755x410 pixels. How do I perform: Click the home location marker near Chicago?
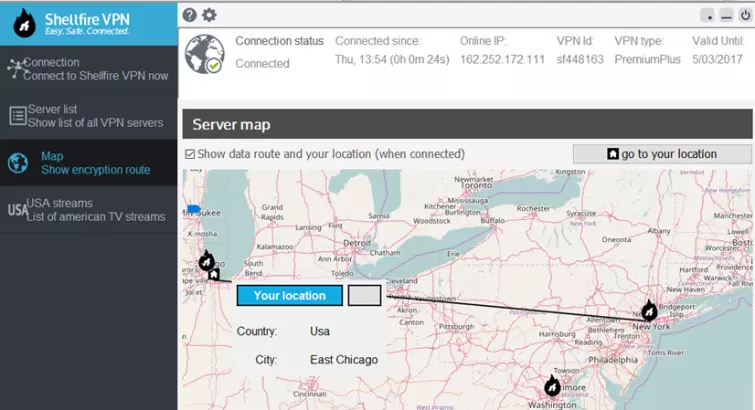click(x=214, y=273)
